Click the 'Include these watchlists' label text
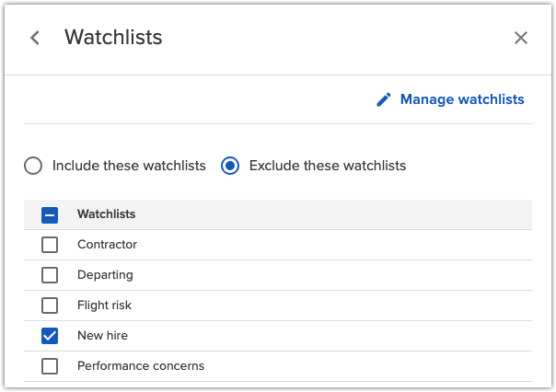 pyautogui.click(x=129, y=166)
